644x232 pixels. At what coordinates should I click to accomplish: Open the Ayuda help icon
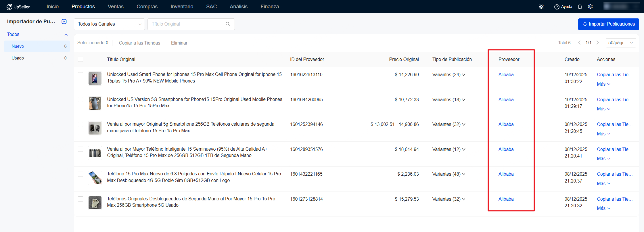point(557,7)
